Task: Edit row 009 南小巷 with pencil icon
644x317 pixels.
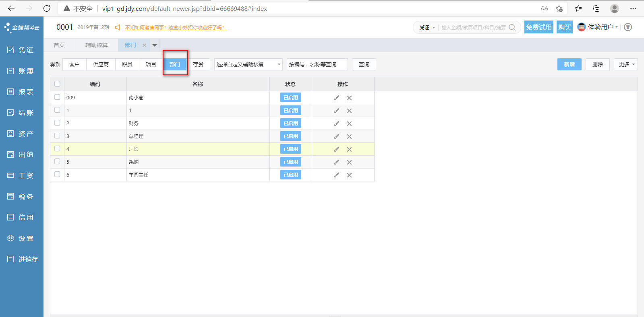Action: (x=337, y=98)
